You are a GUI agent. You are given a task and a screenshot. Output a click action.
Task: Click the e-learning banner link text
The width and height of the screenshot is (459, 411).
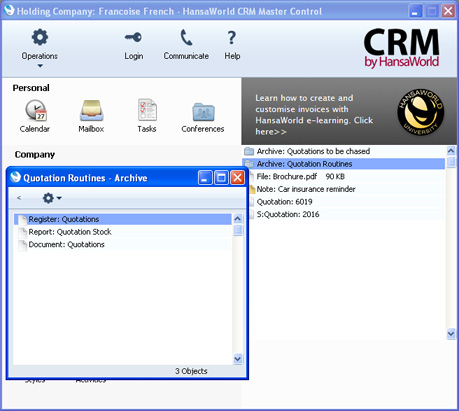pos(314,115)
